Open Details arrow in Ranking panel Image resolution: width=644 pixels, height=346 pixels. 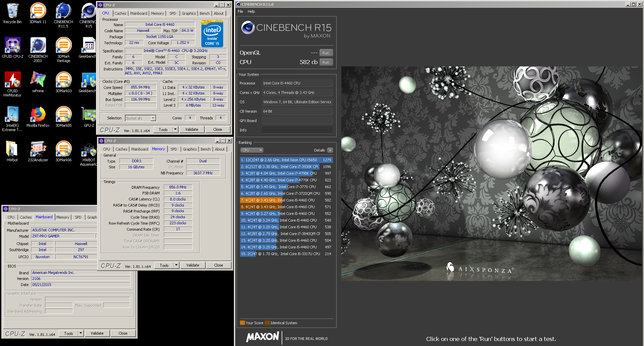[330, 150]
